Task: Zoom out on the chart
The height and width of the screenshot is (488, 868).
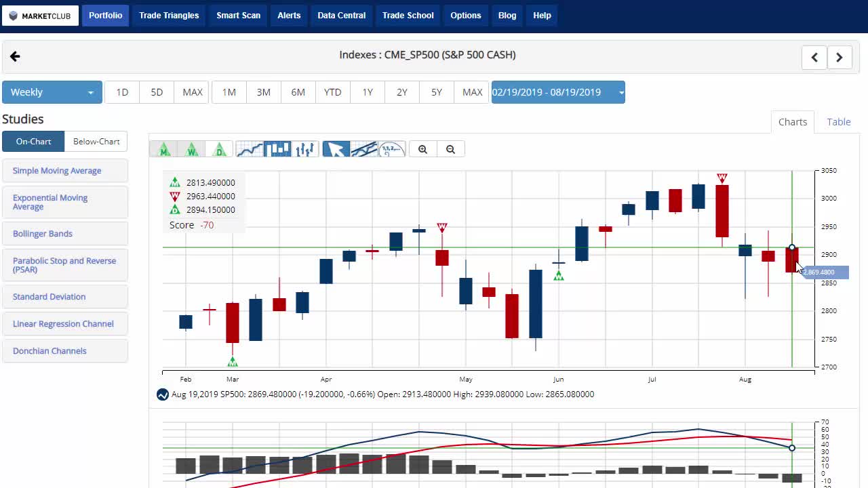Action: click(450, 149)
